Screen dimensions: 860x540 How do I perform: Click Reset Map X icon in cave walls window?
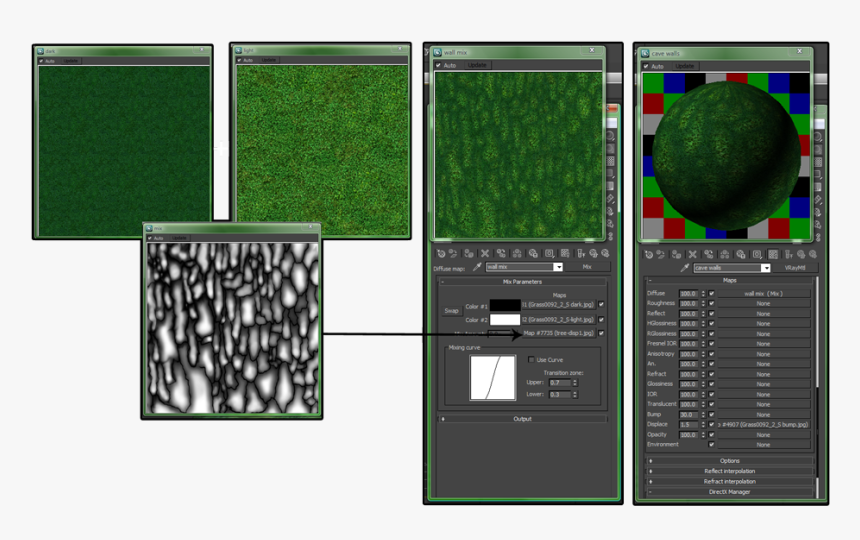693,254
